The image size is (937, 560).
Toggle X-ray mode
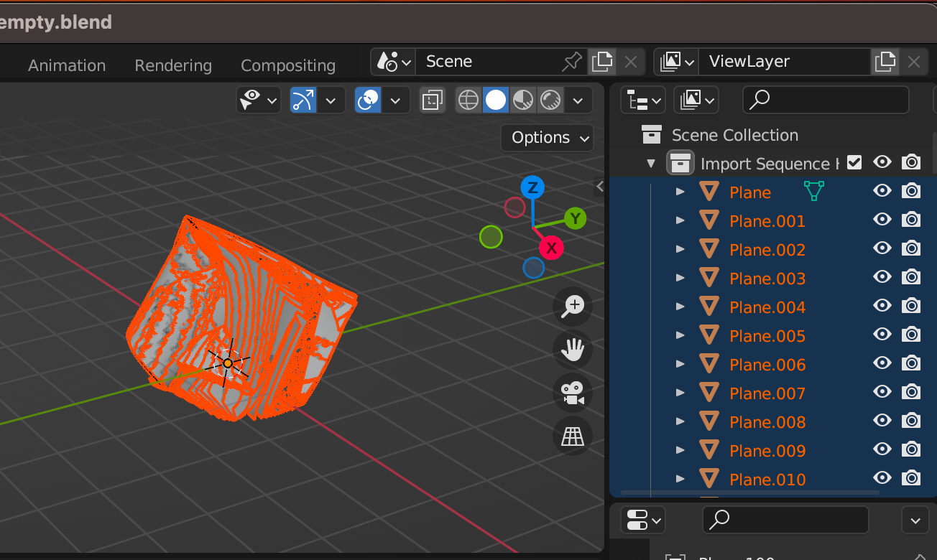pos(431,101)
